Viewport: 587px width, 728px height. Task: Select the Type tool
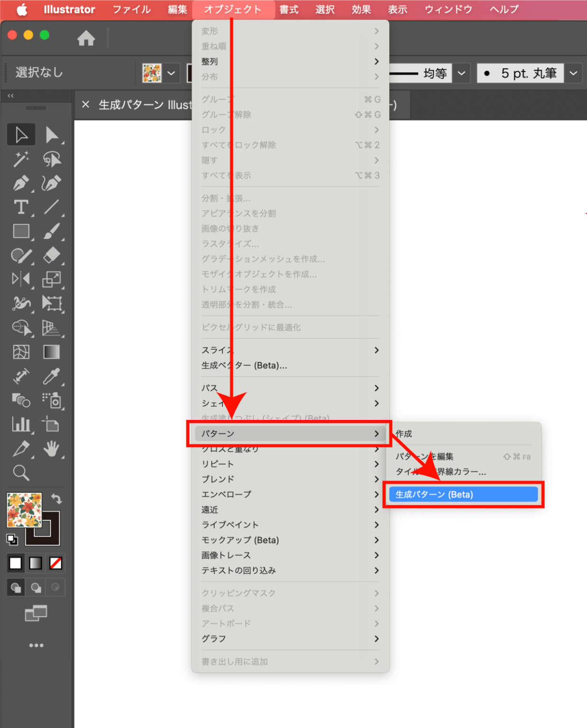coord(21,207)
